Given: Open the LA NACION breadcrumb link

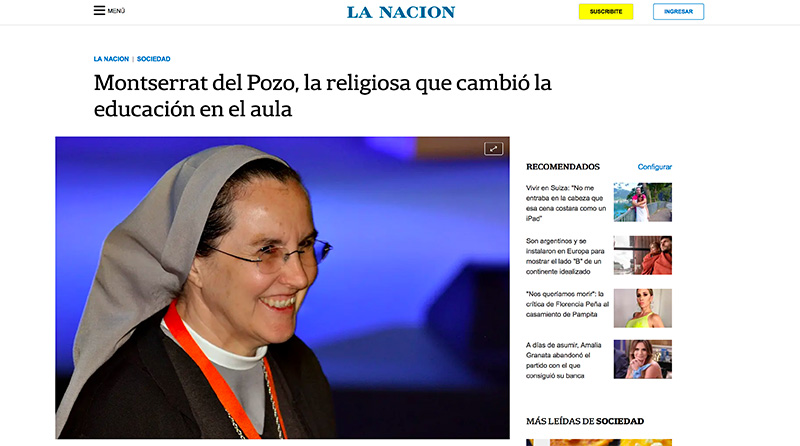Looking at the screenshot, I should tap(111, 59).
